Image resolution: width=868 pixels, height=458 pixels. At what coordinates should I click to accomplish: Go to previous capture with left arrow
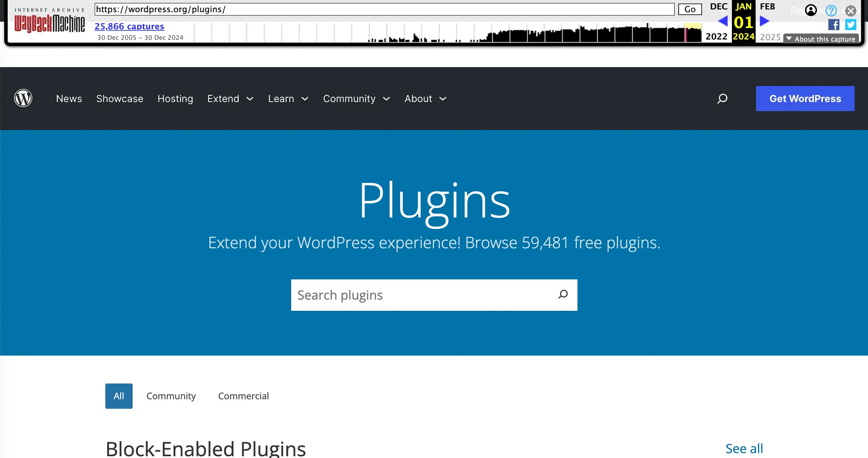[x=723, y=21]
